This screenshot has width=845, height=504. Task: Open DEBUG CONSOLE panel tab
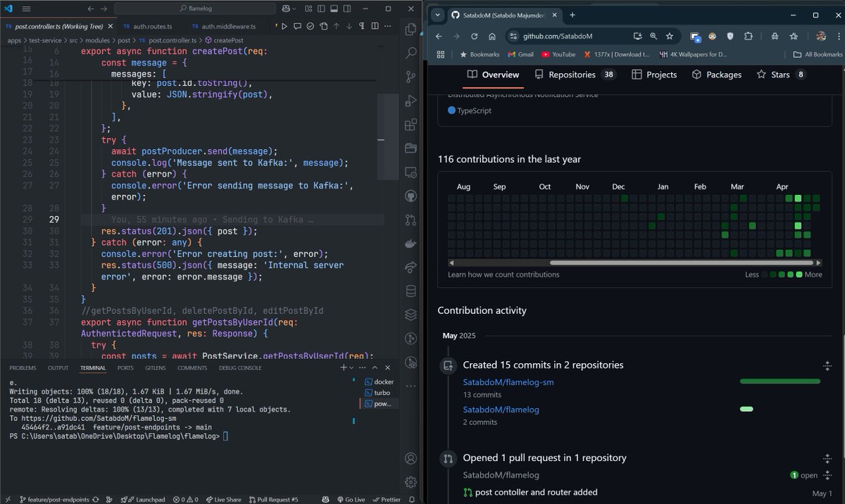[240, 367]
